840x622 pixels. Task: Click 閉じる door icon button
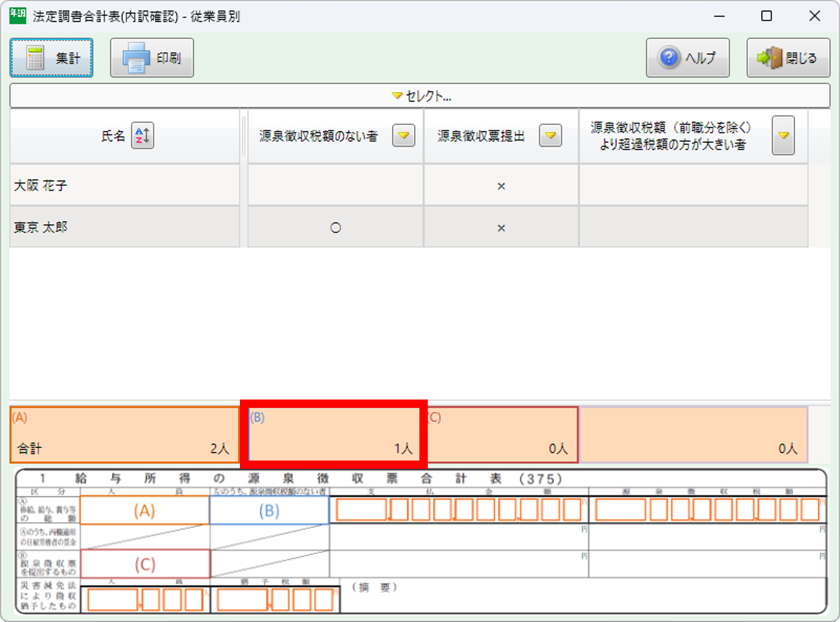[x=788, y=58]
